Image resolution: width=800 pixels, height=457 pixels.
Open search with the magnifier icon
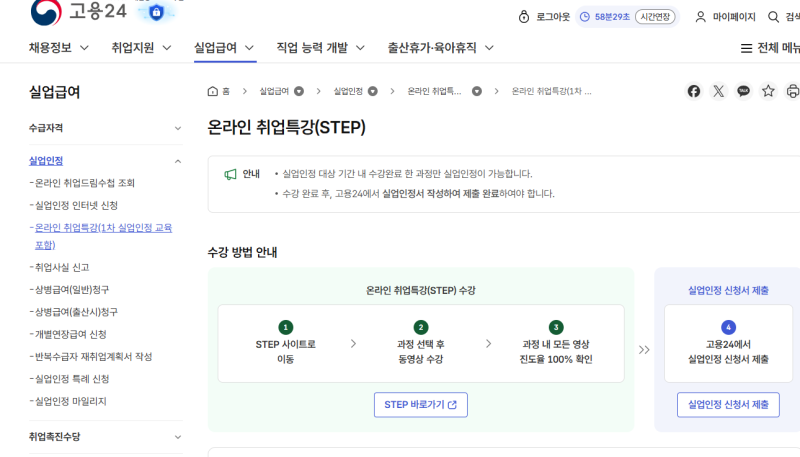click(773, 17)
